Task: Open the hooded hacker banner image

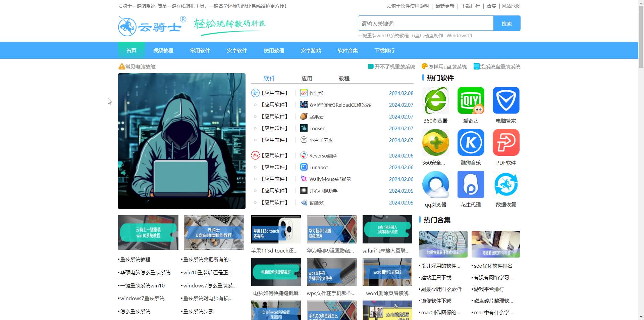Action: coord(182,141)
